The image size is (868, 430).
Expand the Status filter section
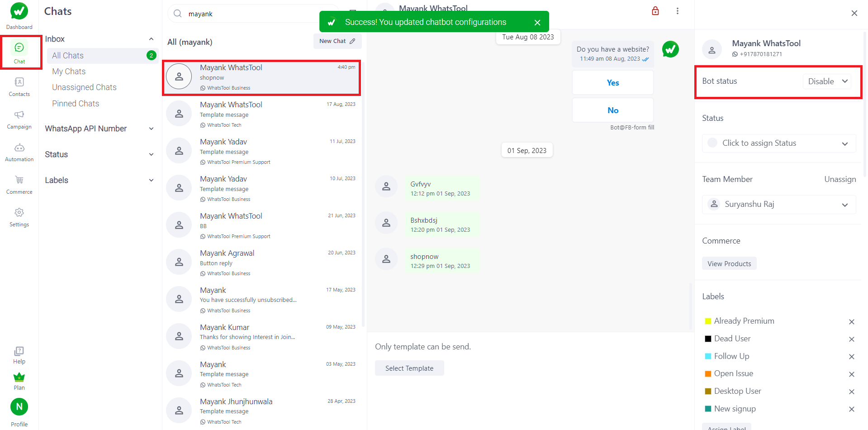pos(100,154)
